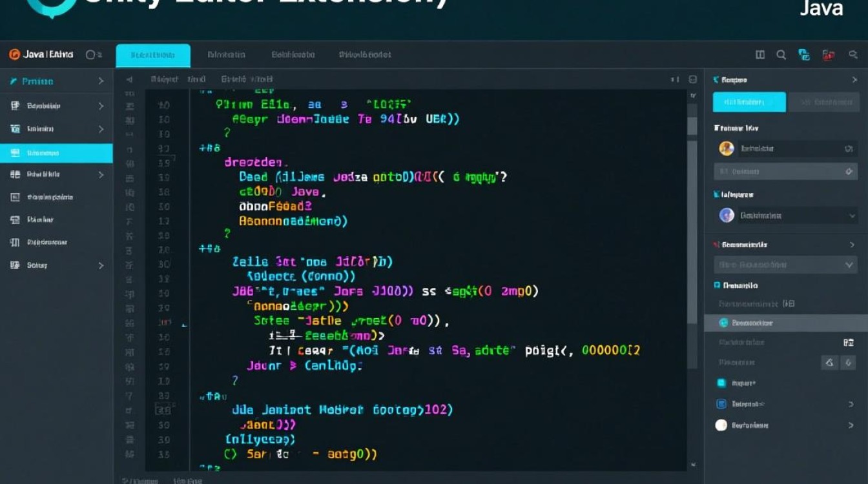868x484 pixels.
Task: Click the orange avatar in the right panel
Action: click(x=727, y=148)
